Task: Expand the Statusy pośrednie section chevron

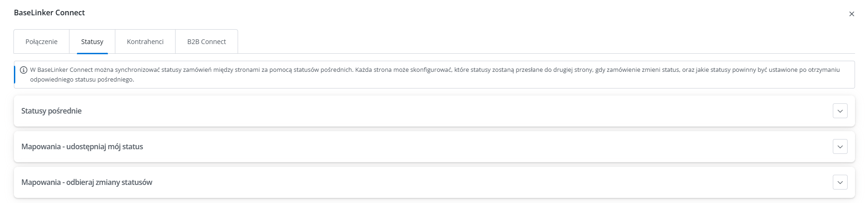Action: (840, 111)
